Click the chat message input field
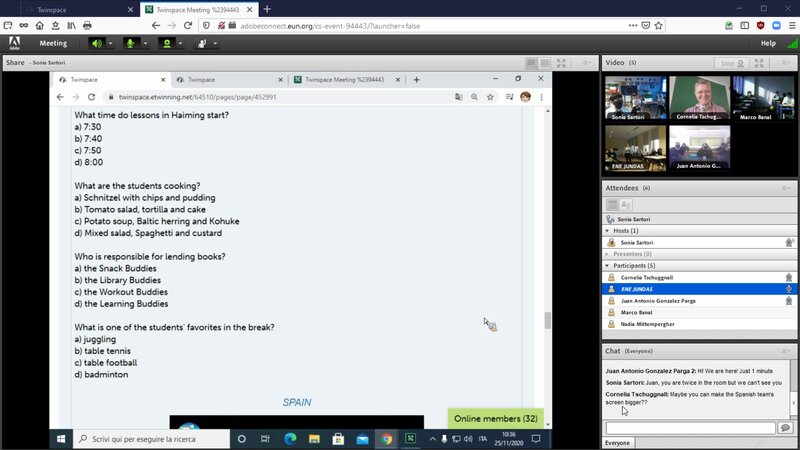The width and height of the screenshot is (800, 450). [690, 428]
